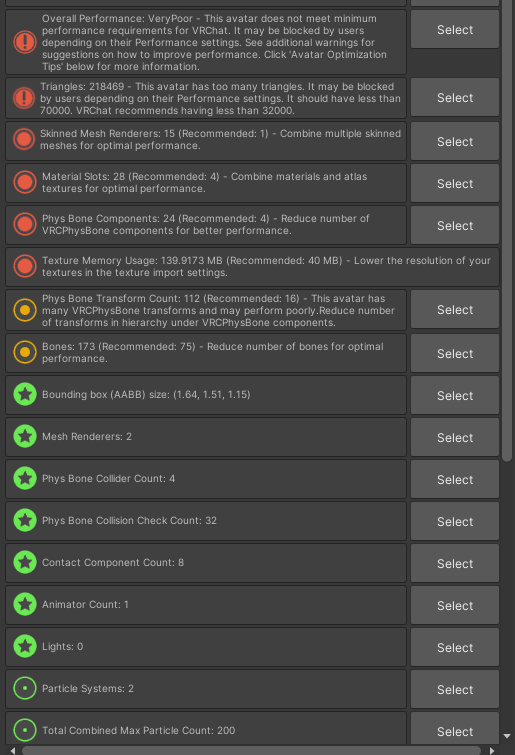The height and width of the screenshot is (755, 515).
Task: Click Select for Mesh Renderers: 2
Action: pyautogui.click(x=455, y=437)
